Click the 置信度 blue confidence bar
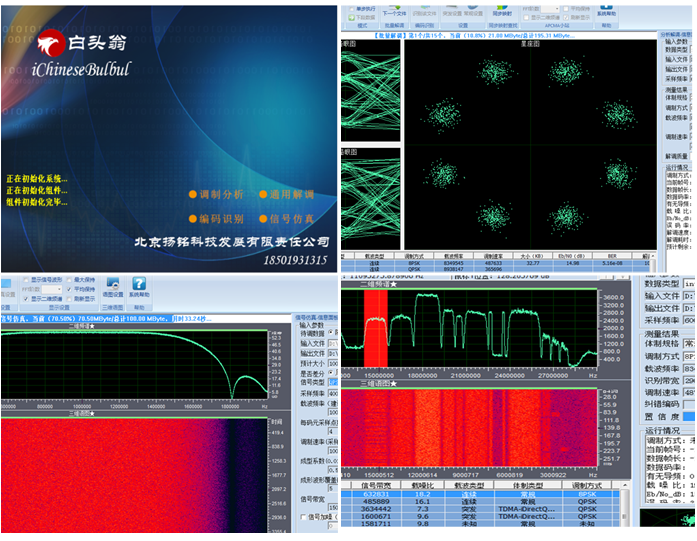The height and width of the screenshot is (541, 697). 689,417
